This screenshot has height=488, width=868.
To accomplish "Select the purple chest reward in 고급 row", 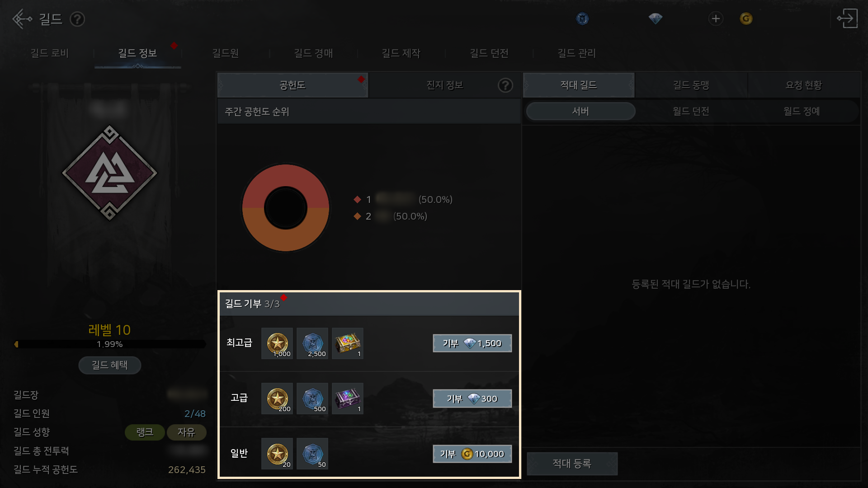I will pos(348,399).
